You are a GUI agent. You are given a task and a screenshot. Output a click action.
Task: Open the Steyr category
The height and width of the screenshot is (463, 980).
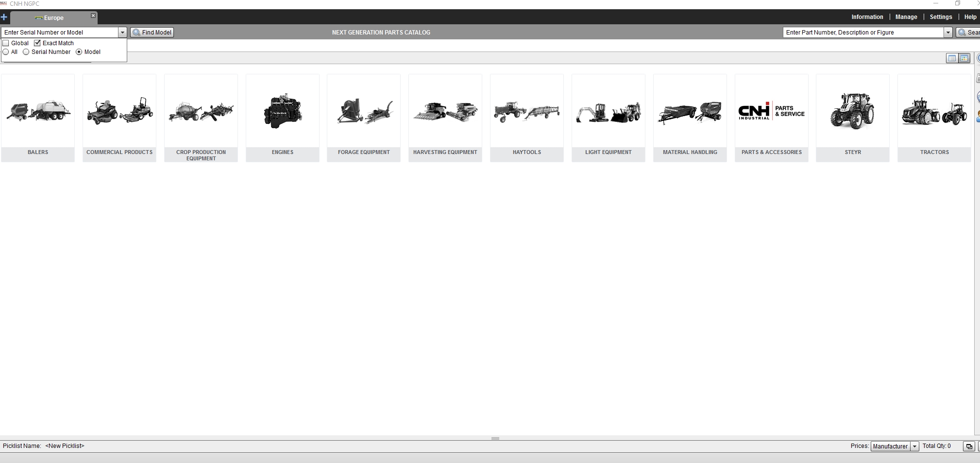click(853, 118)
